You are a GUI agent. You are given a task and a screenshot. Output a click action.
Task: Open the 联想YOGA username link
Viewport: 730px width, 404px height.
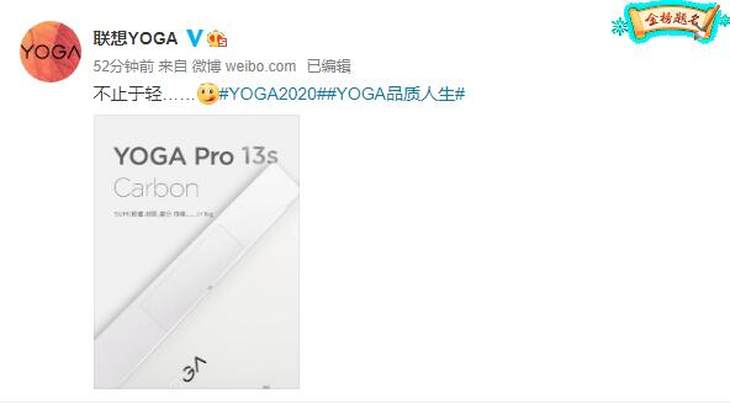pos(135,38)
